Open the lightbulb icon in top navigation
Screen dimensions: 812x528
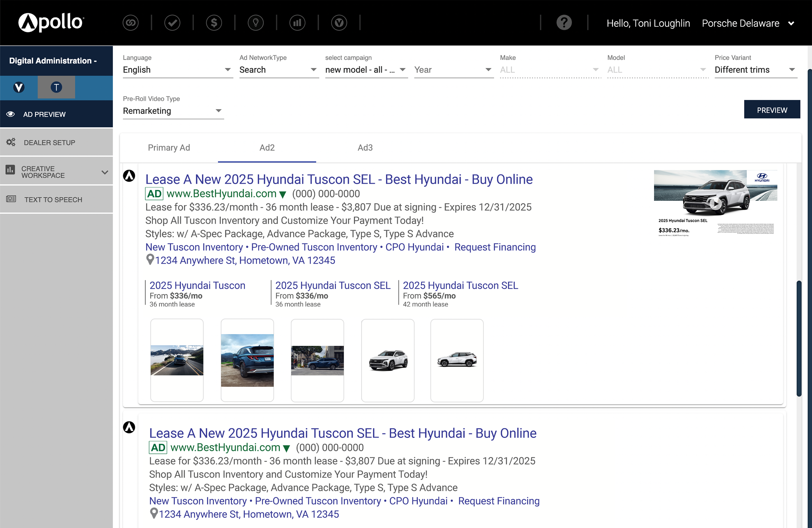256,23
